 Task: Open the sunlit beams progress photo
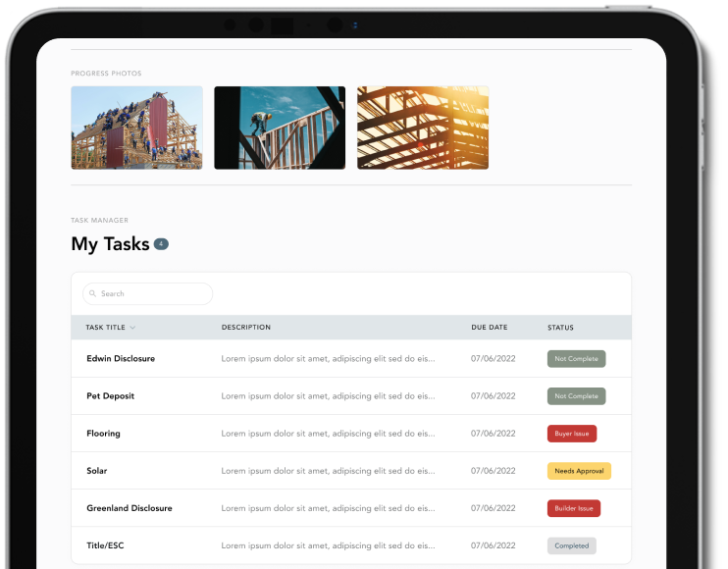423,128
